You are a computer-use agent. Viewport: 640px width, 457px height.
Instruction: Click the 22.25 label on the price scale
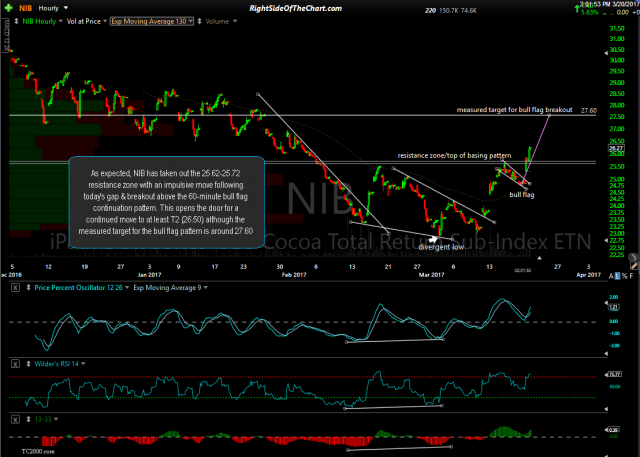pyautogui.click(x=616, y=255)
